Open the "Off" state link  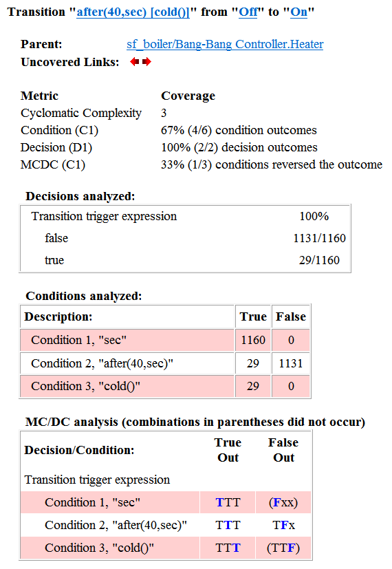coord(248,12)
